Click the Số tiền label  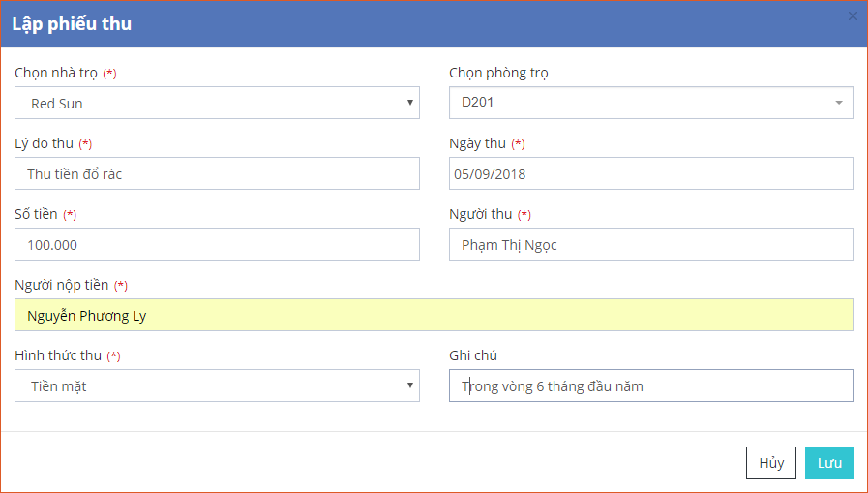pos(37,214)
